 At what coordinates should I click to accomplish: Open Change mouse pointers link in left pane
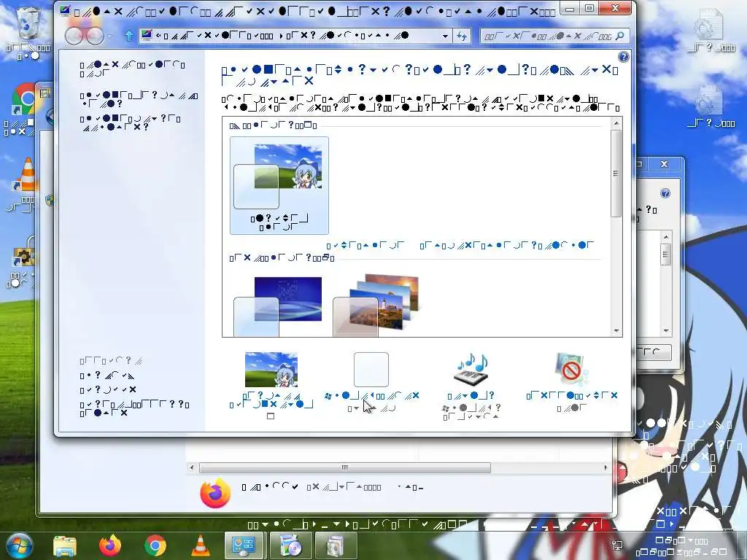tap(130, 122)
